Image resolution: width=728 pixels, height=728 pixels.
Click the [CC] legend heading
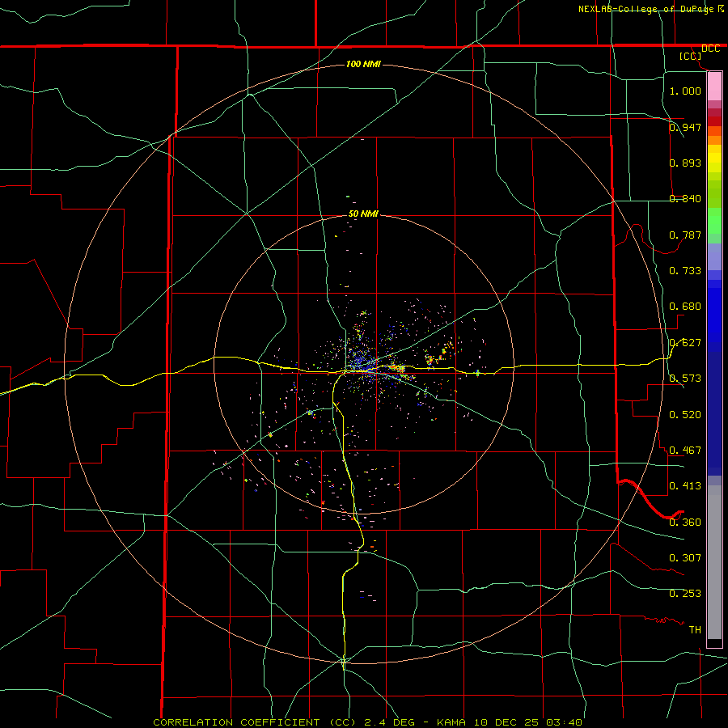(x=691, y=56)
